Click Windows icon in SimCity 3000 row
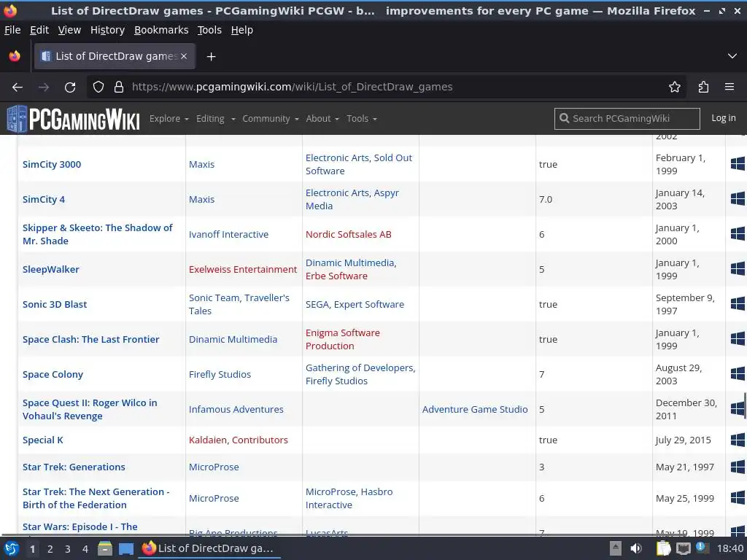The width and height of the screenshot is (747, 560). tap(738, 164)
